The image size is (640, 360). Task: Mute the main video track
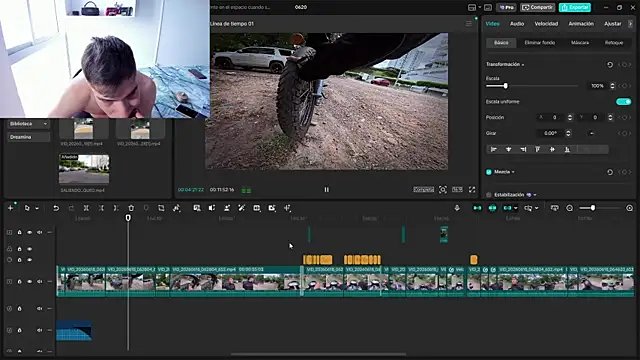pyautogui.click(x=40, y=282)
